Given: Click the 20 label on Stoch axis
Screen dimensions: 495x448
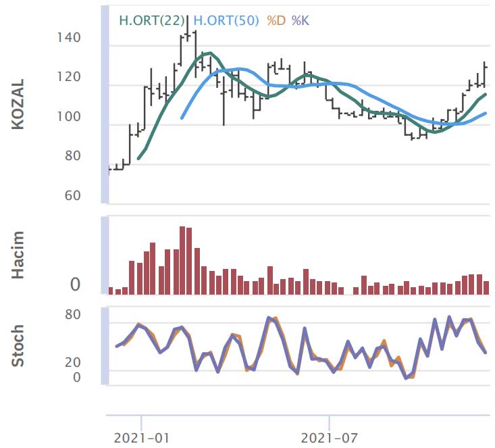Looking at the screenshot, I should click(73, 362).
